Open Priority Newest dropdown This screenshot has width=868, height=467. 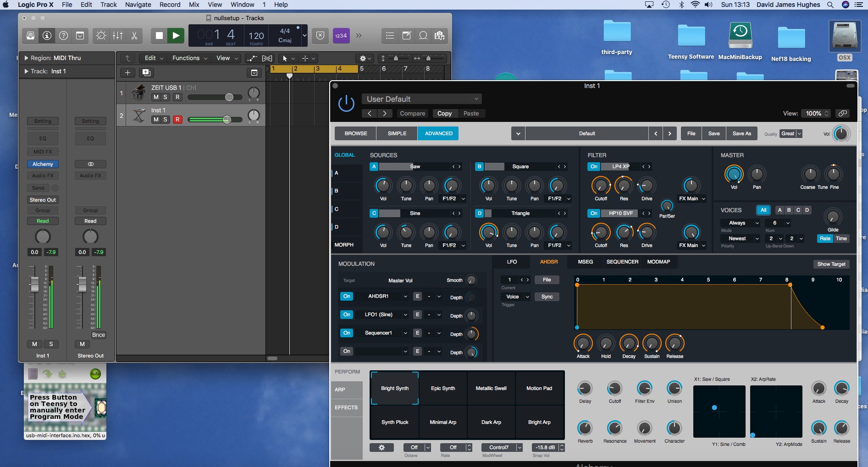(741, 238)
